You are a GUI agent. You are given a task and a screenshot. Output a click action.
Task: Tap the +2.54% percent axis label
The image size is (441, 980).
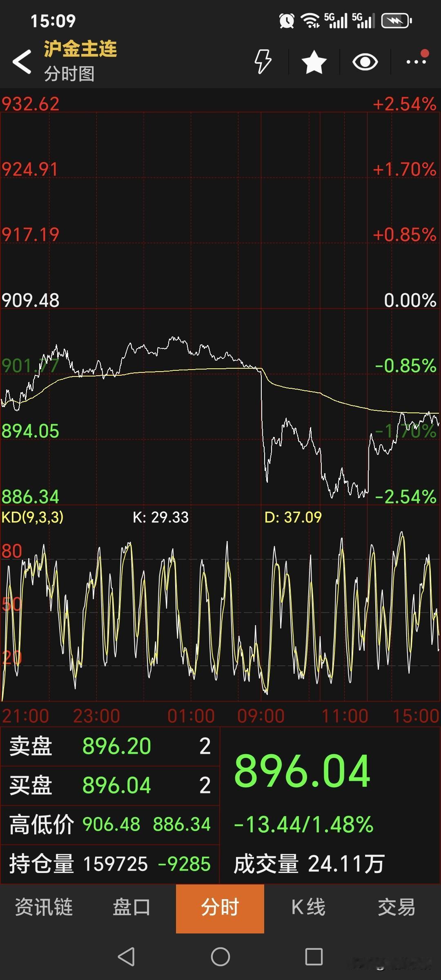(x=405, y=104)
